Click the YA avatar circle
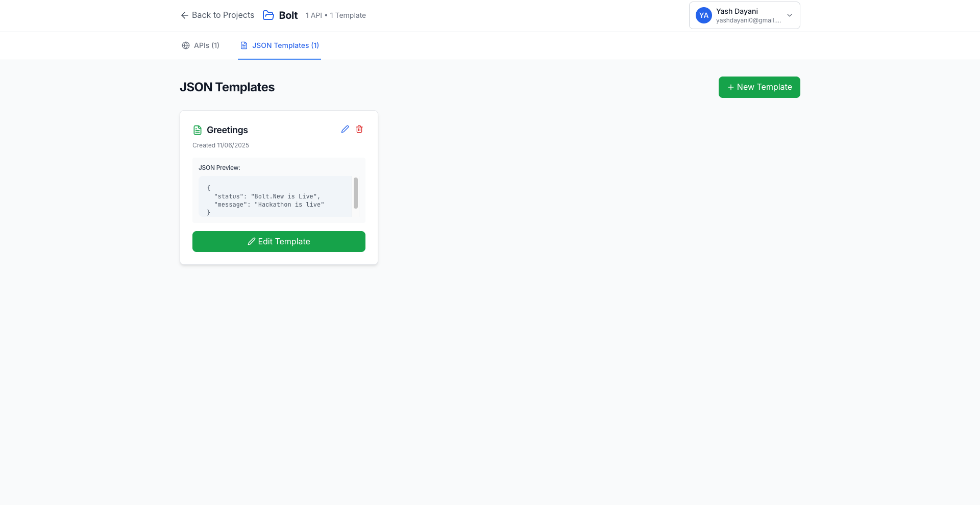This screenshot has width=980, height=505. [703, 15]
